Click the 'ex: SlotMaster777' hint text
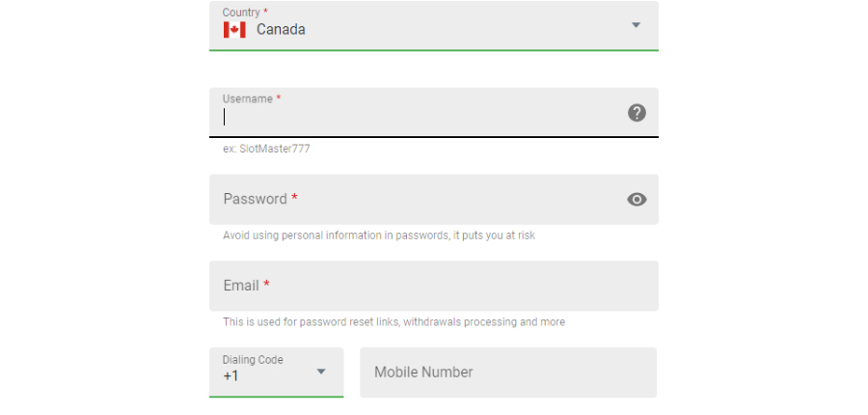This screenshot has height=415, width=868. 266,149
